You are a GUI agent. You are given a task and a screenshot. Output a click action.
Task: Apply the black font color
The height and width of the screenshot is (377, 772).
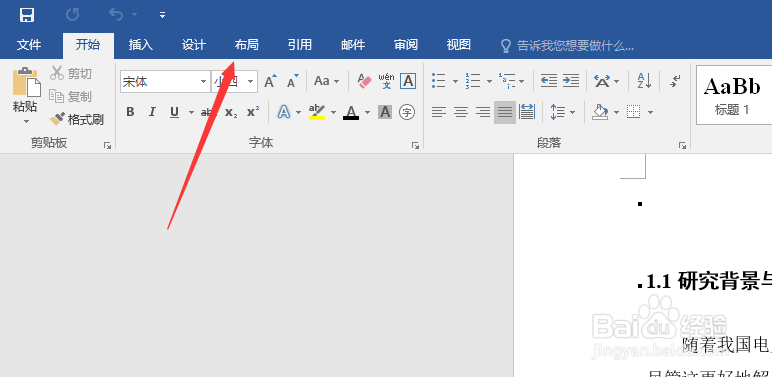(351, 112)
